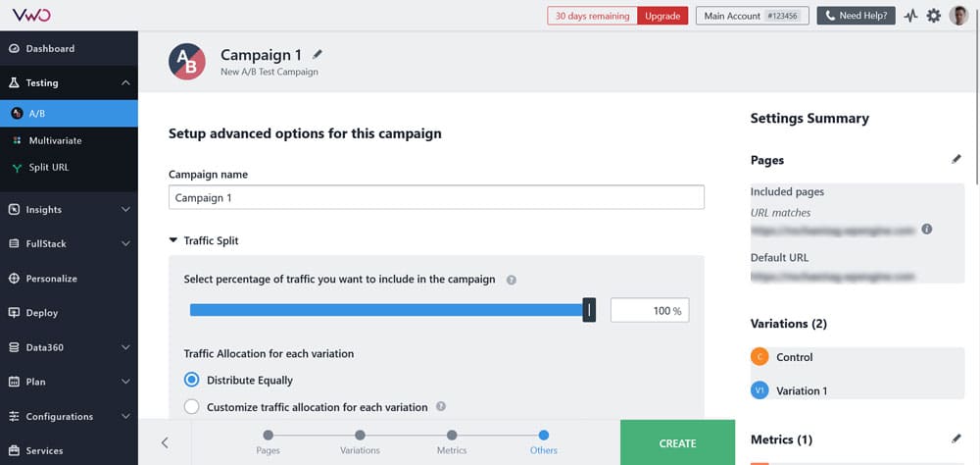Open Split URL testing in sidebar

tap(48, 167)
